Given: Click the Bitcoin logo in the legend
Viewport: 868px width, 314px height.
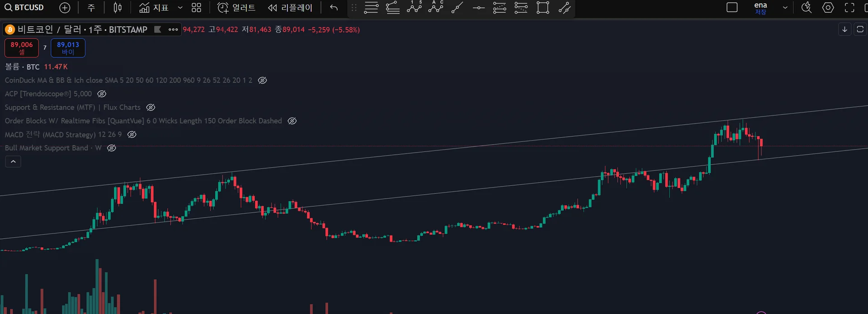Looking at the screenshot, I should click(x=10, y=29).
